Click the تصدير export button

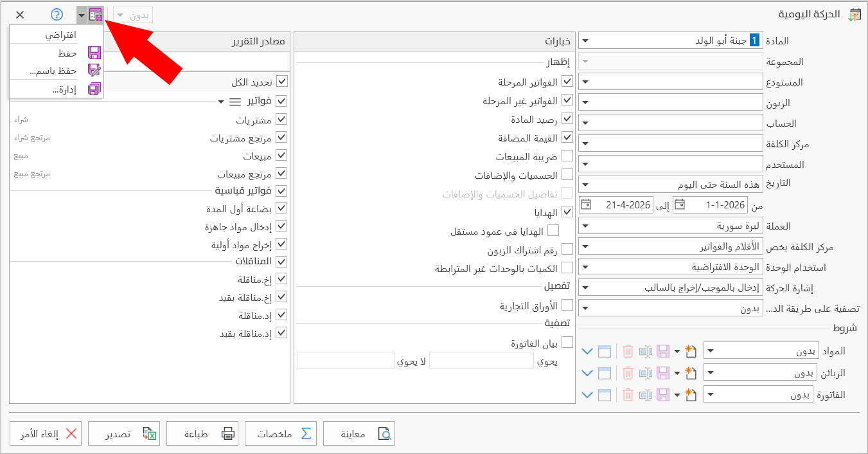pos(124,433)
